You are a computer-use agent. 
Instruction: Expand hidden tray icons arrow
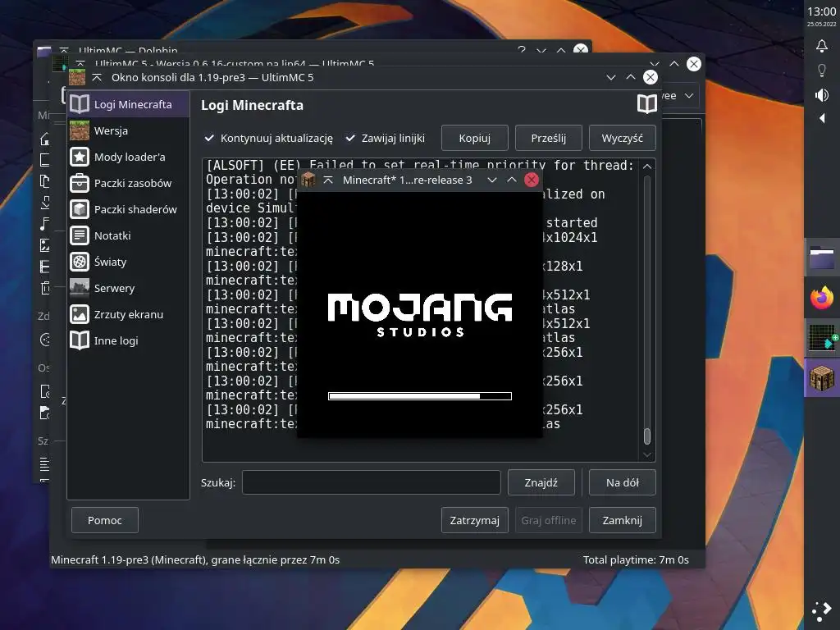coord(822,118)
